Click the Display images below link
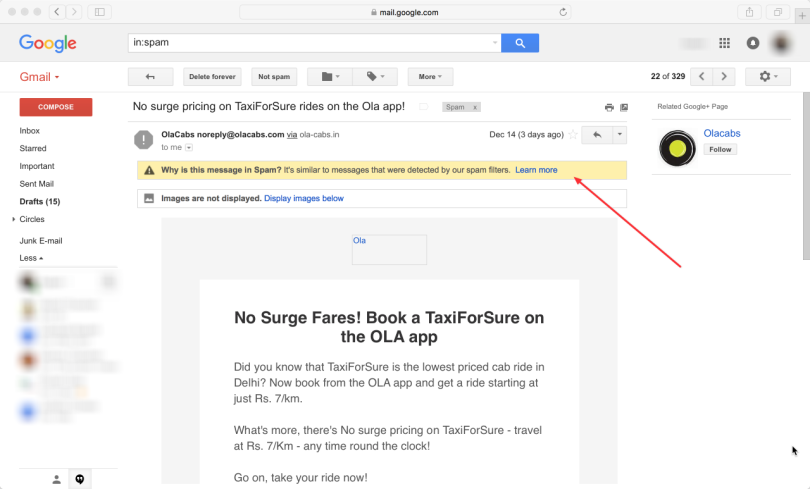The image size is (810, 489). tap(303, 199)
